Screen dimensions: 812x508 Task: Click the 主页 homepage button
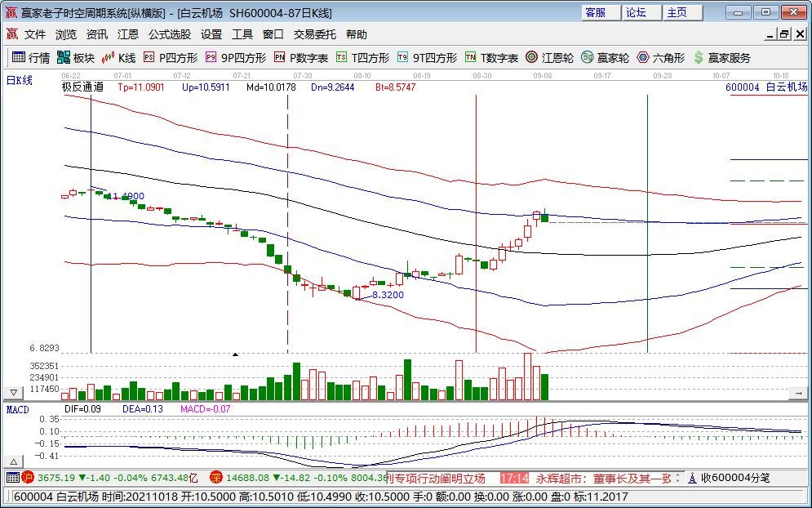(x=683, y=12)
